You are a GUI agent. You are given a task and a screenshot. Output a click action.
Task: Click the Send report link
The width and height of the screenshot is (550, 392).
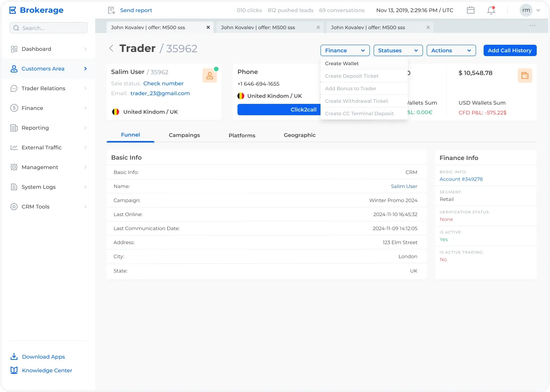coord(136,10)
